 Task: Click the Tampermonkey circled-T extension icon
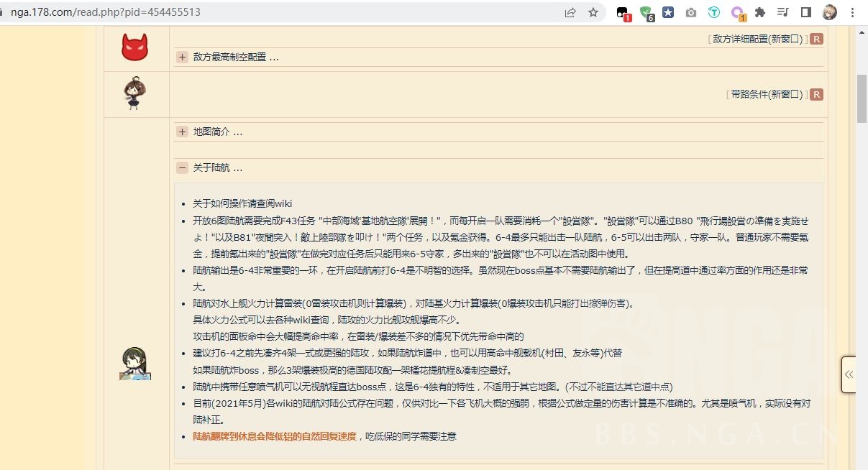coord(714,12)
